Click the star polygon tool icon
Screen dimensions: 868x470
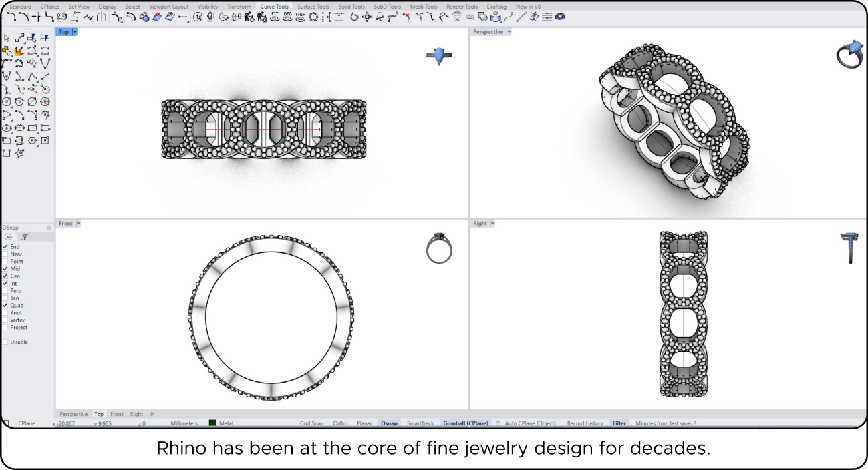[19, 153]
